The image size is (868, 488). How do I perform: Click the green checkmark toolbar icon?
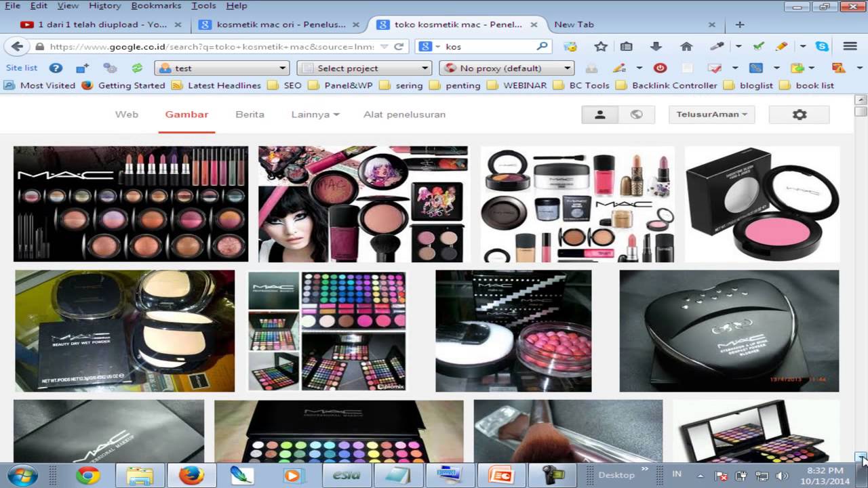click(759, 46)
